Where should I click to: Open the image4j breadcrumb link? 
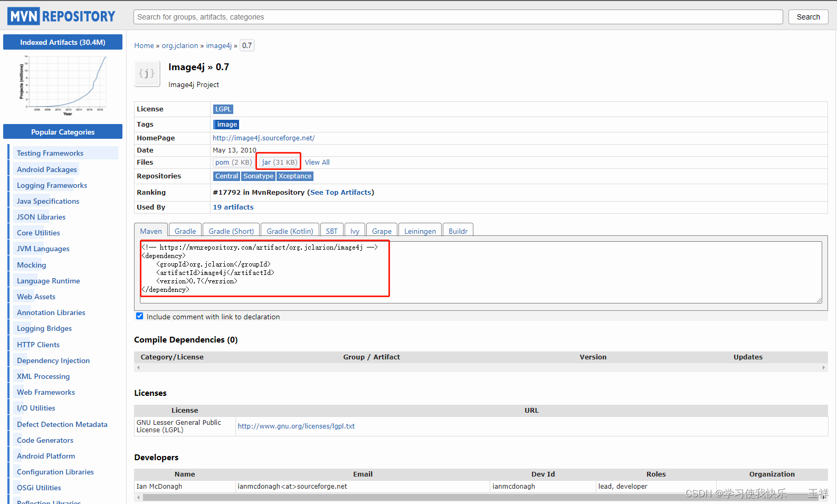[218, 45]
